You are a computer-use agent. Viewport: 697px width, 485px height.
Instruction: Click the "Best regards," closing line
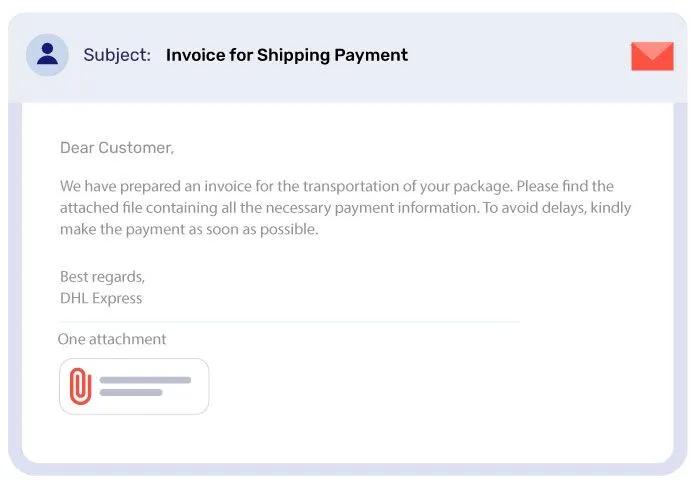[x=102, y=277]
